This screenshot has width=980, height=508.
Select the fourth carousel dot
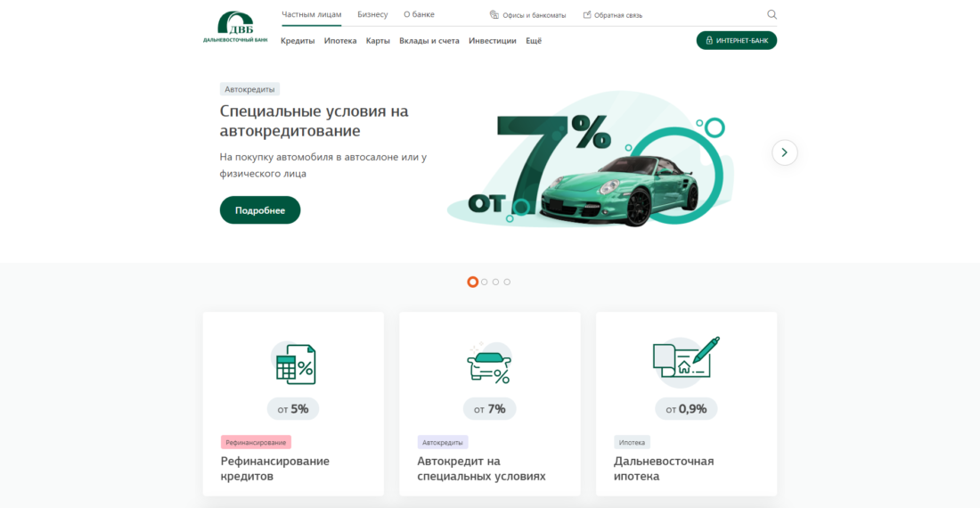[x=507, y=282]
